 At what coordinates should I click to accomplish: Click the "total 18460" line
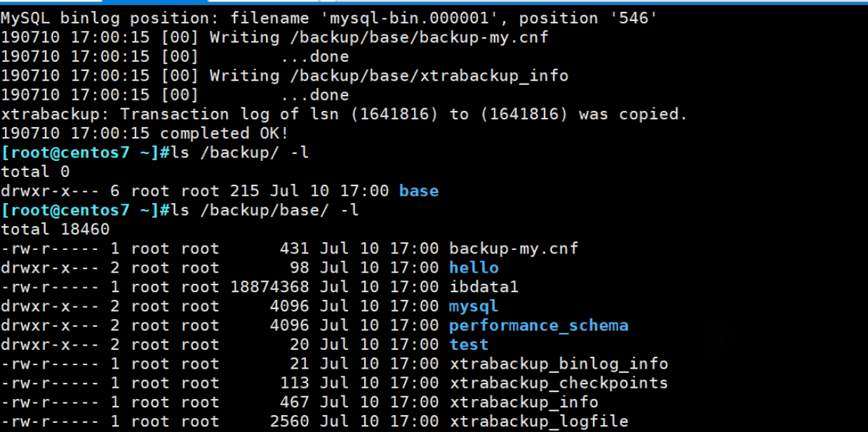point(55,229)
